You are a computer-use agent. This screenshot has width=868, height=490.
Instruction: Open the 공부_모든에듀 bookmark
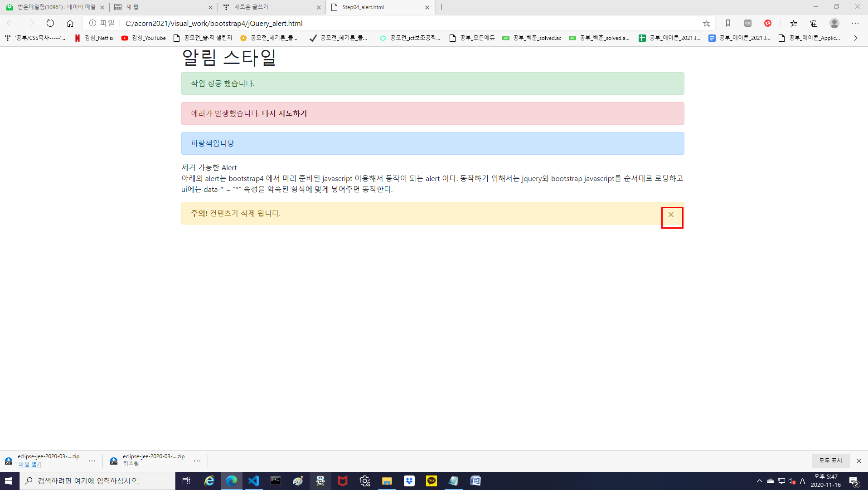tap(471, 38)
